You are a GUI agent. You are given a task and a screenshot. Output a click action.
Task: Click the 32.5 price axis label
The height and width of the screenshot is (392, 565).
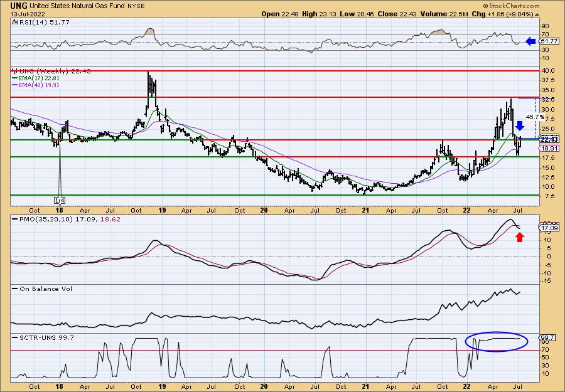pyautogui.click(x=548, y=100)
